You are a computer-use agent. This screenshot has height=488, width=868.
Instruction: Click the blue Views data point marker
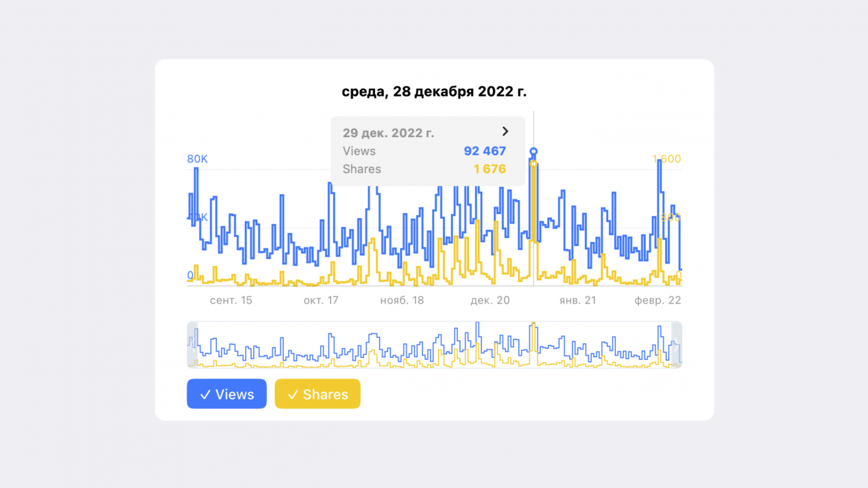pos(534,152)
